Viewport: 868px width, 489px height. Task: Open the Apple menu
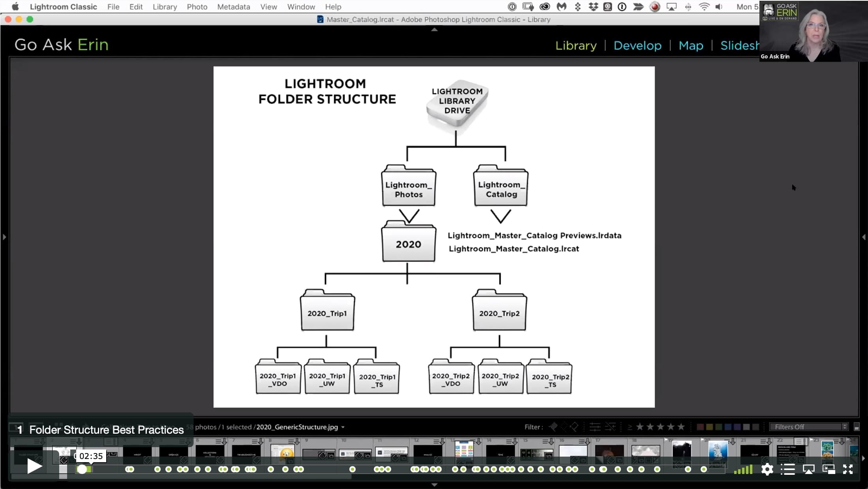15,7
